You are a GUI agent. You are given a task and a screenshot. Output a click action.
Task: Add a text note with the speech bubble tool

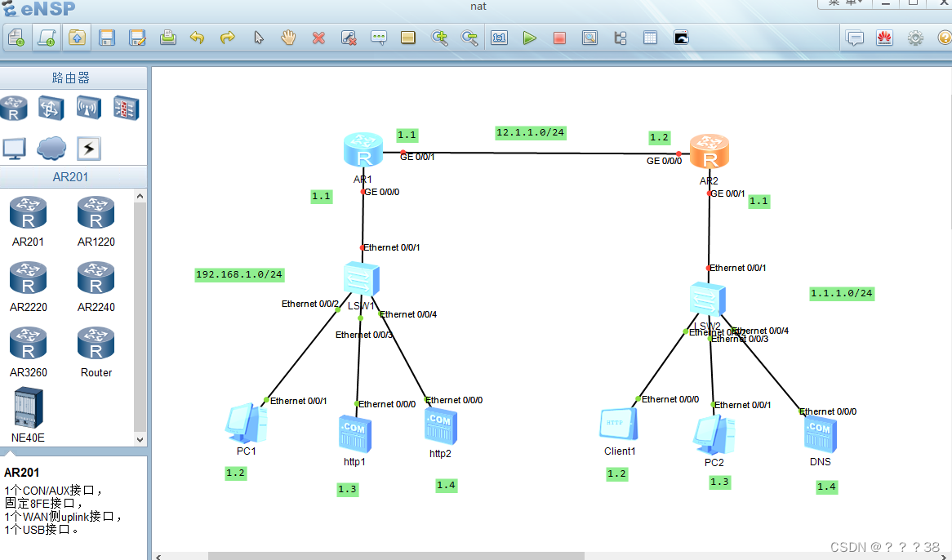tap(379, 38)
